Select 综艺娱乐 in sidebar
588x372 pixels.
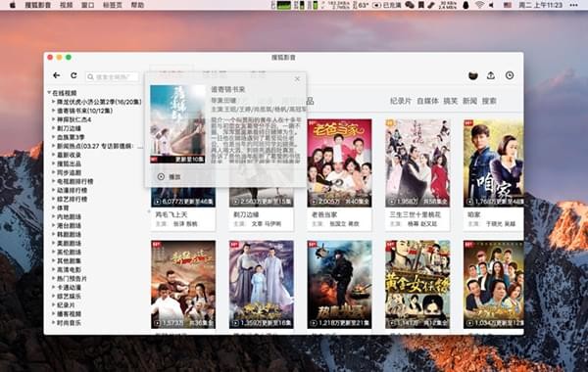69,297
